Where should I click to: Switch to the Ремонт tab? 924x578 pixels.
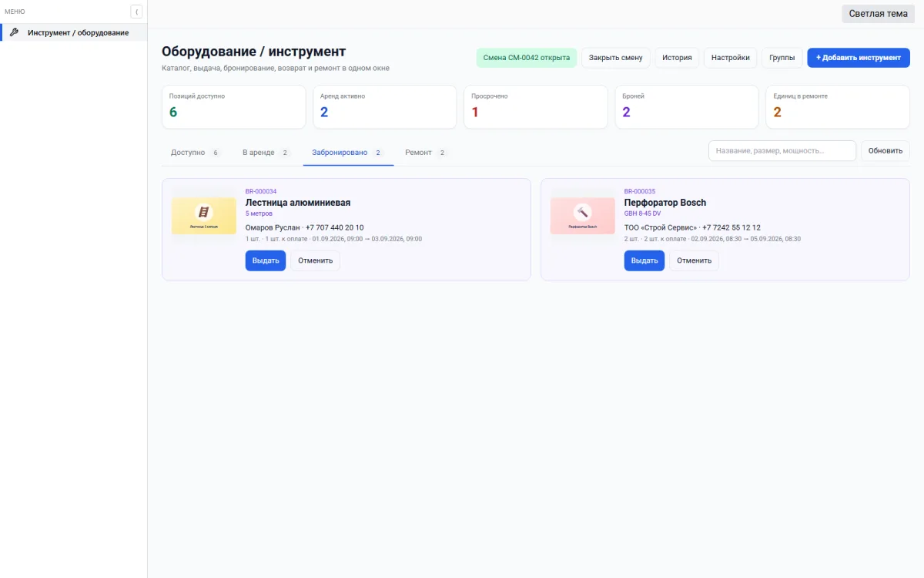(426, 153)
